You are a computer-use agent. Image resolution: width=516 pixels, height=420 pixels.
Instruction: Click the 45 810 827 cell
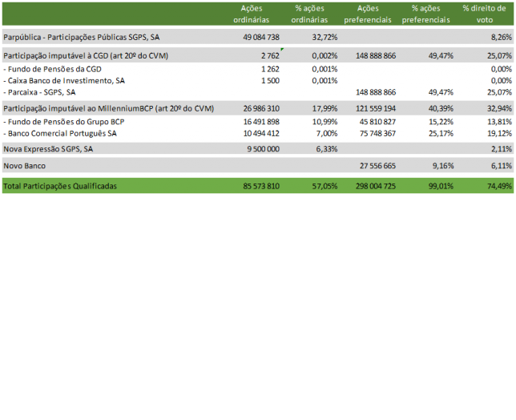click(x=377, y=122)
